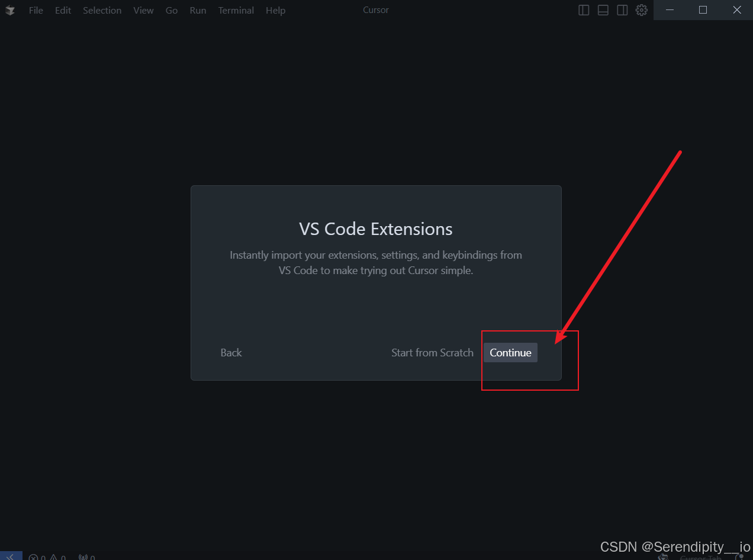The image size is (753, 560).
Task: Toggle the secondary sidebar layout icon
Action: tap(622, 10)
